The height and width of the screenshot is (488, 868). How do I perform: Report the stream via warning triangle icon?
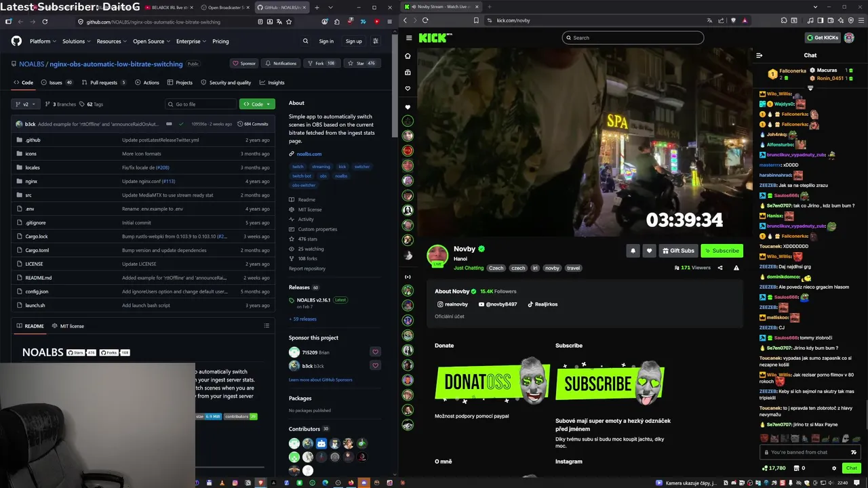point(736,268)
